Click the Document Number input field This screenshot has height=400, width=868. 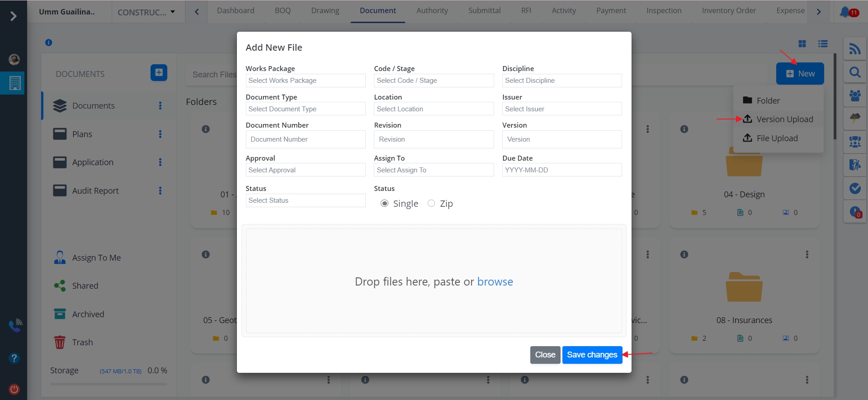click(306, 139)
